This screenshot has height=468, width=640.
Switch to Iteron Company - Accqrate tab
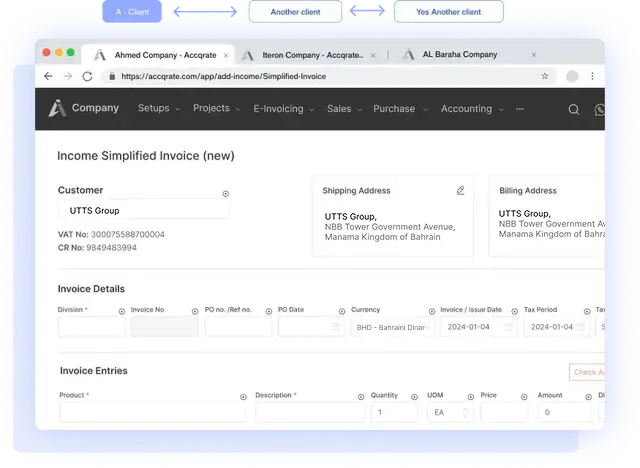coord(308,55)
